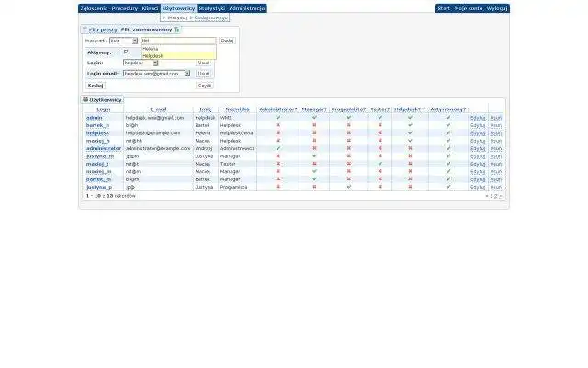Click the Programista check icon in justyna_p row
Viewport: 588px width, 368px height.
click(349, 187)
